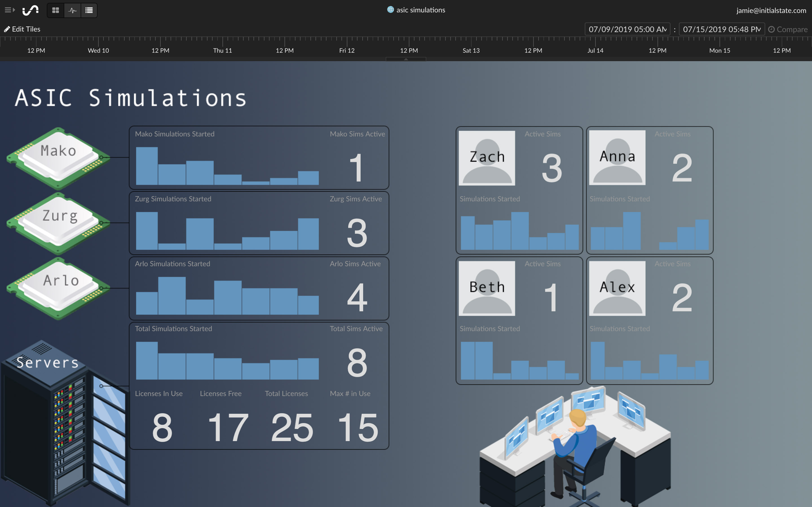
Task: Click the Initial State wave logo
Action: click(x=30, y=10)
